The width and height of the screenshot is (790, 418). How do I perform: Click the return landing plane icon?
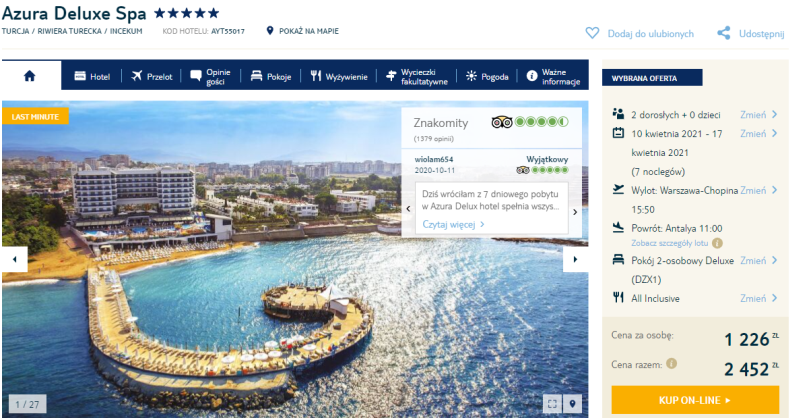pyautogui.click(x=618, y=228)
